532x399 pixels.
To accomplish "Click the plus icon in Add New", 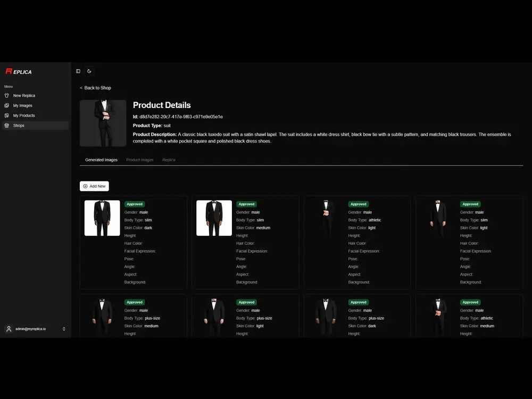I will [x=85, y=186].
